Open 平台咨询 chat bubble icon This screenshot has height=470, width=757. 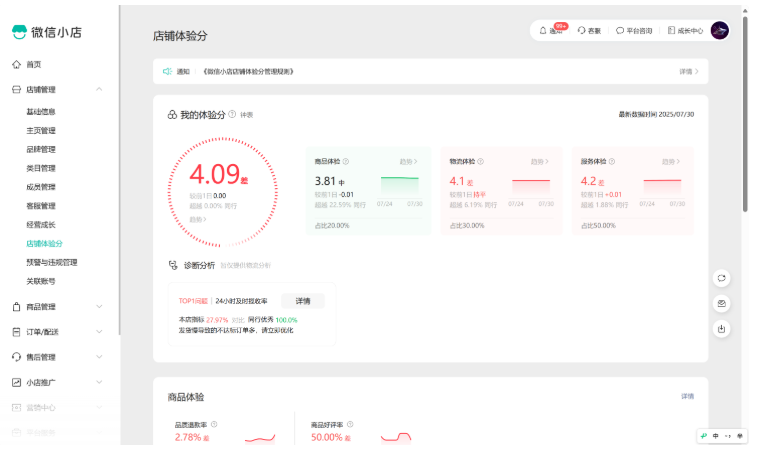620,31
